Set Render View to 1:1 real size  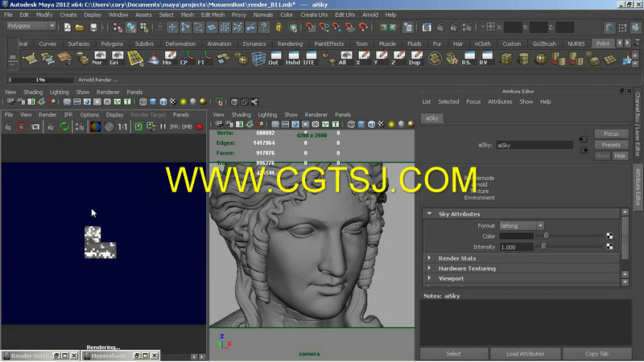[x=122, y=127]
